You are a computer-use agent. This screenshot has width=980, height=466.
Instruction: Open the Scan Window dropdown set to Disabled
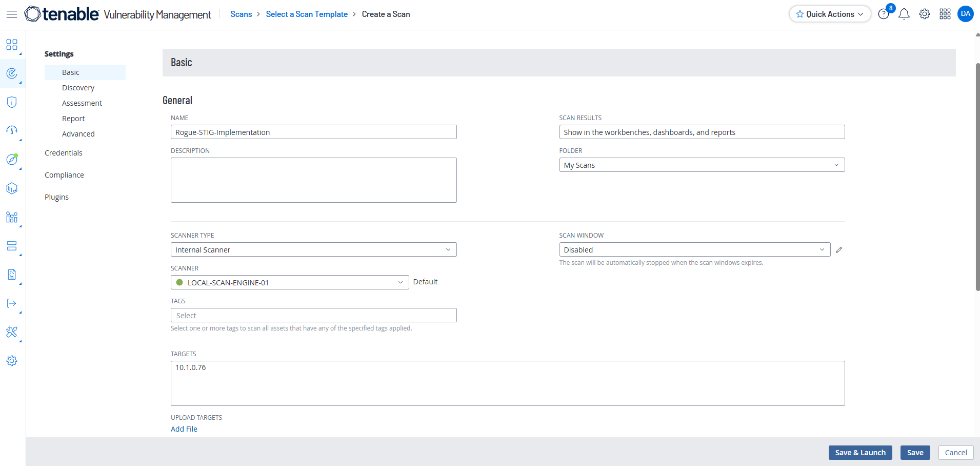[x=694, y=250]
